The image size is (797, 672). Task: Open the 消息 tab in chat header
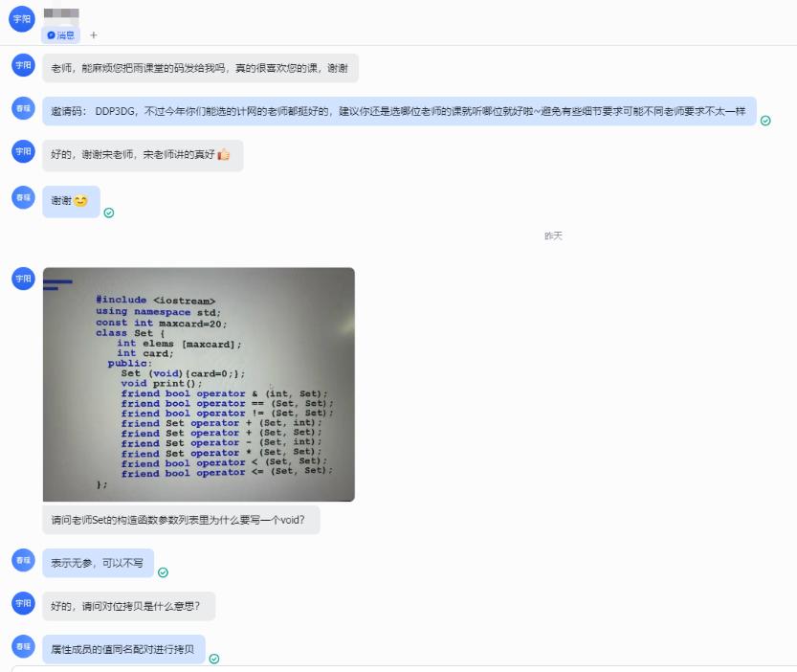point(60,35)
